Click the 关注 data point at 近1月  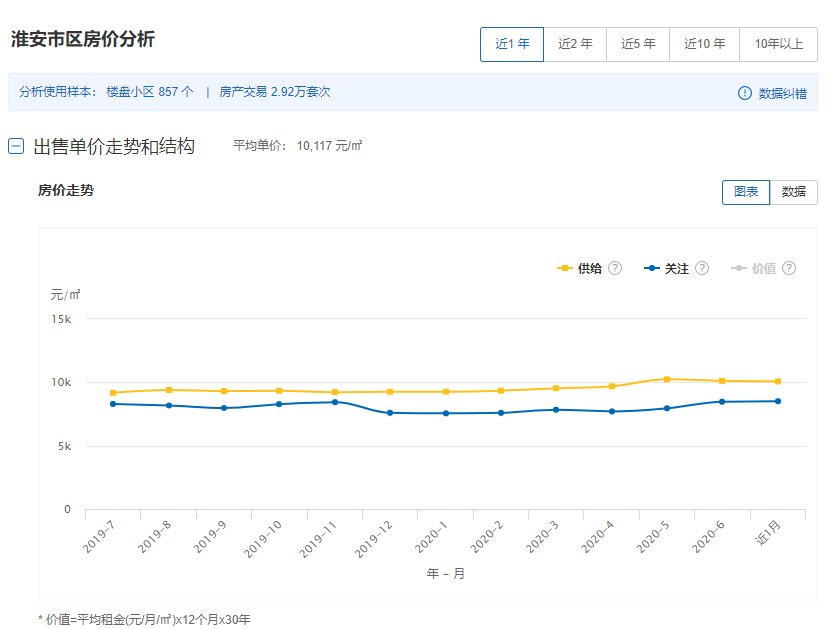pos(777,401)
